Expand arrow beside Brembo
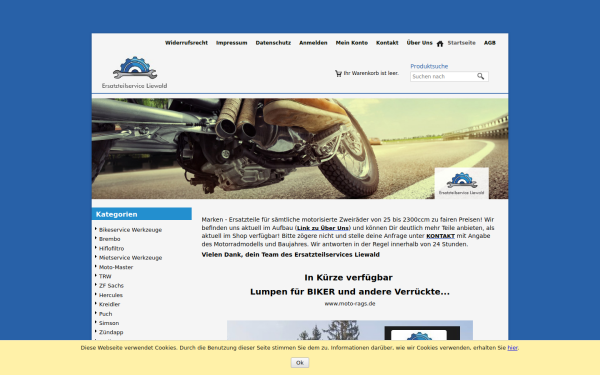 pos(96,238)
